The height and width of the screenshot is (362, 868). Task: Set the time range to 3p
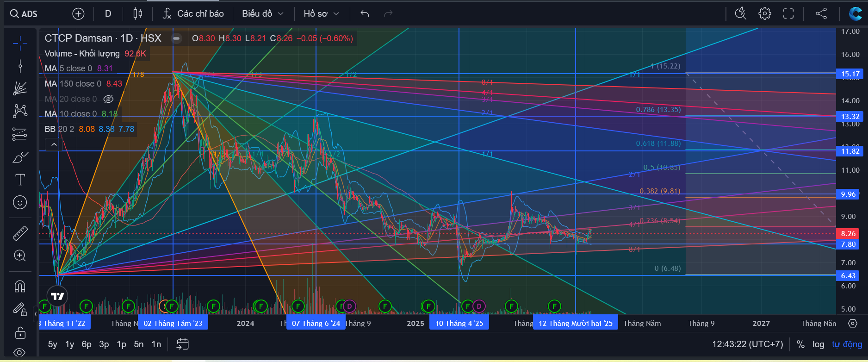click(x=104, y=344)
